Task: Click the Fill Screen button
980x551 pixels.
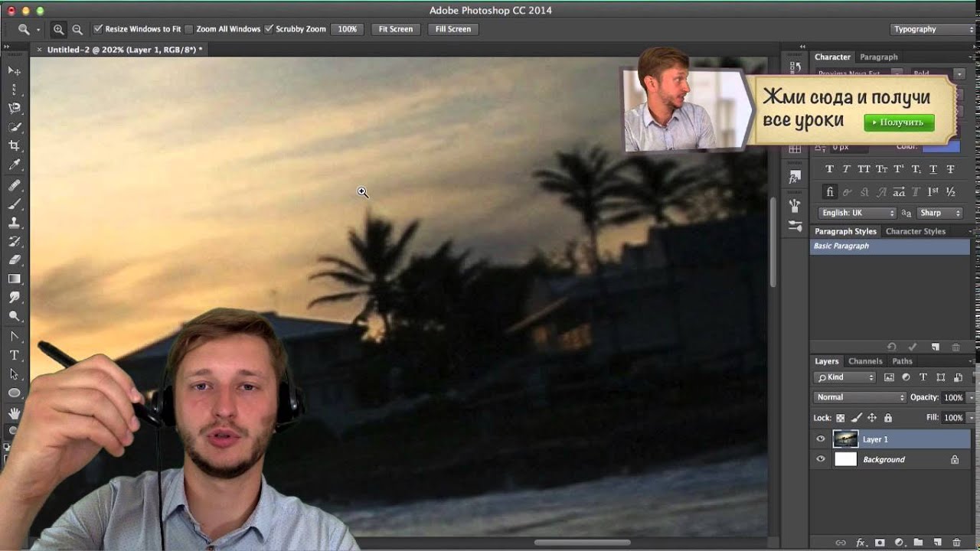Action: tap(453, 29)
